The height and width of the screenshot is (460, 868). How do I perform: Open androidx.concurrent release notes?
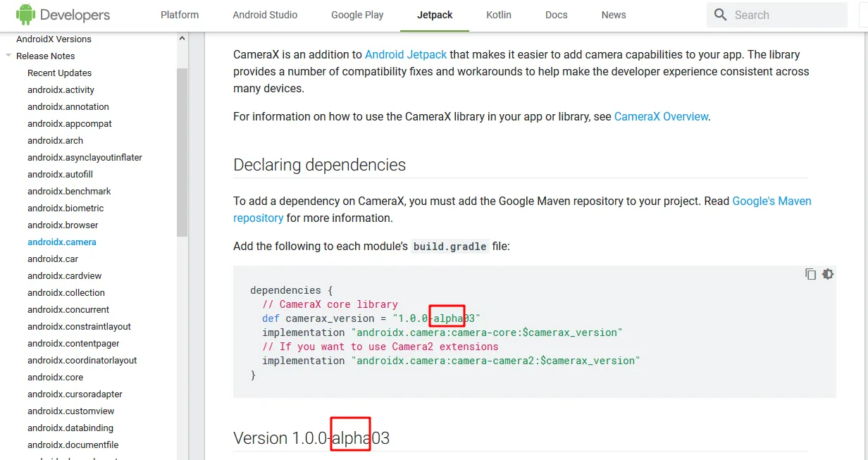pos(68,309)
